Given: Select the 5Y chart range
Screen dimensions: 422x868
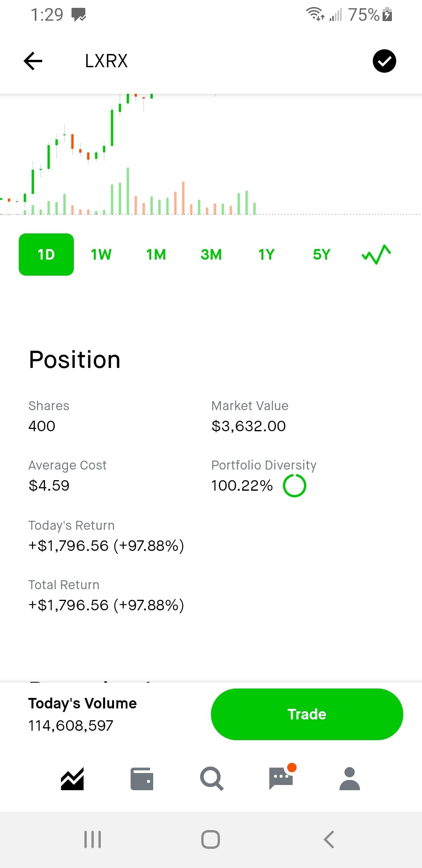Looking at the screenshot, I should point(322,255).
